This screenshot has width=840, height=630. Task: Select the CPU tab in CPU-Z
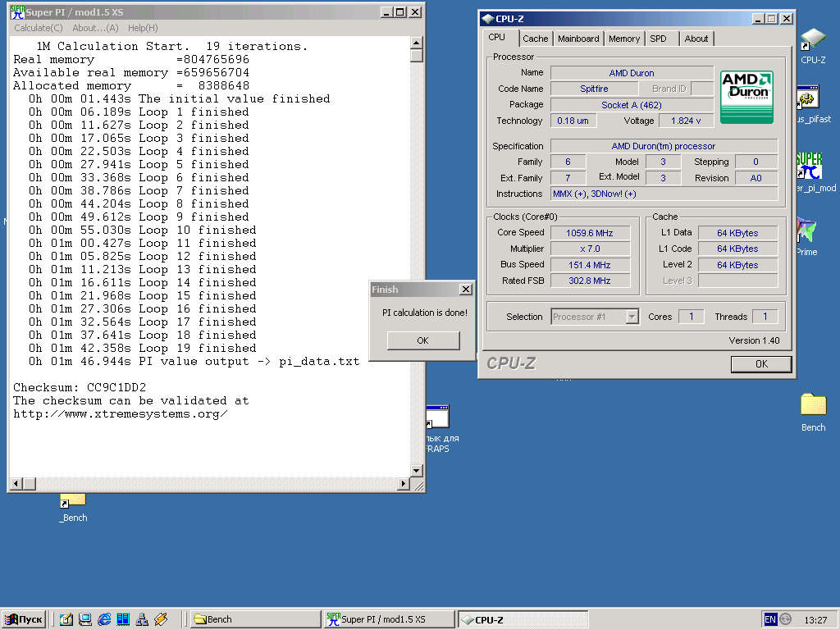pyautogui.click(x=496, y=38)
